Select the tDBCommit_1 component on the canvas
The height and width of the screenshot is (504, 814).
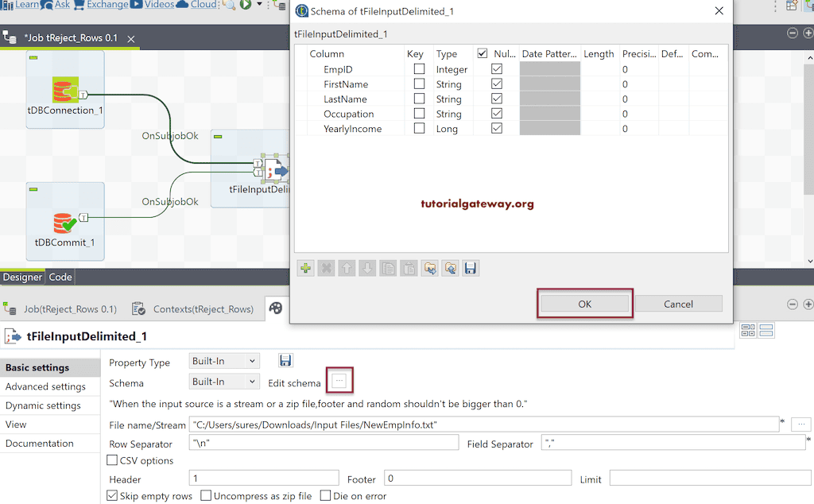65,223
